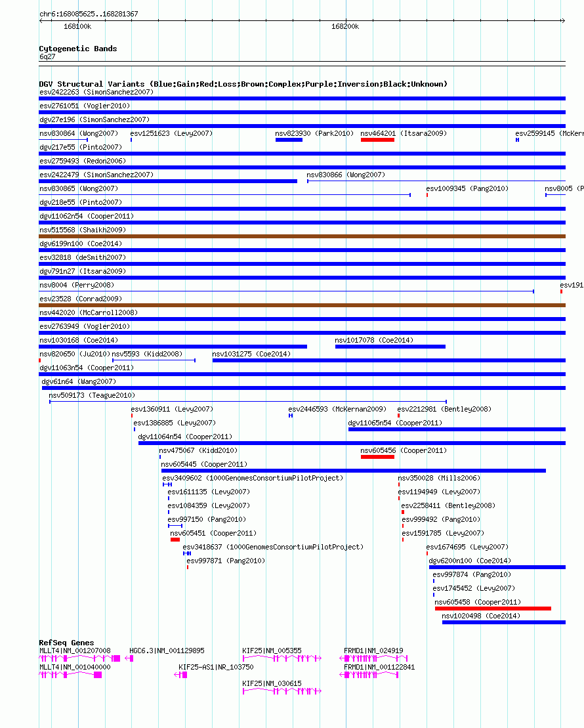Open the nsv442020 (McCarroll2008) variant
Image resolution: width=584 pixels, height=728 pixels.
point(88,312)
